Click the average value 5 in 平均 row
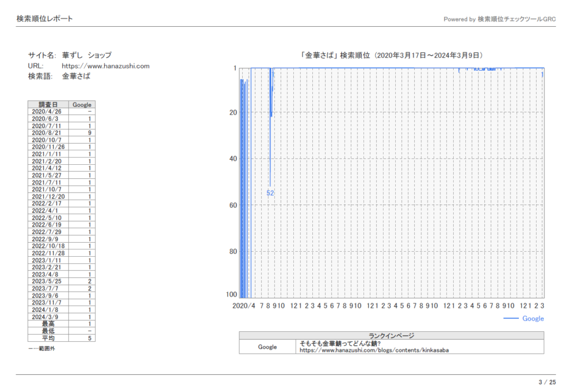The width and height of the screenshot is (570, 392). coord(90,338)
